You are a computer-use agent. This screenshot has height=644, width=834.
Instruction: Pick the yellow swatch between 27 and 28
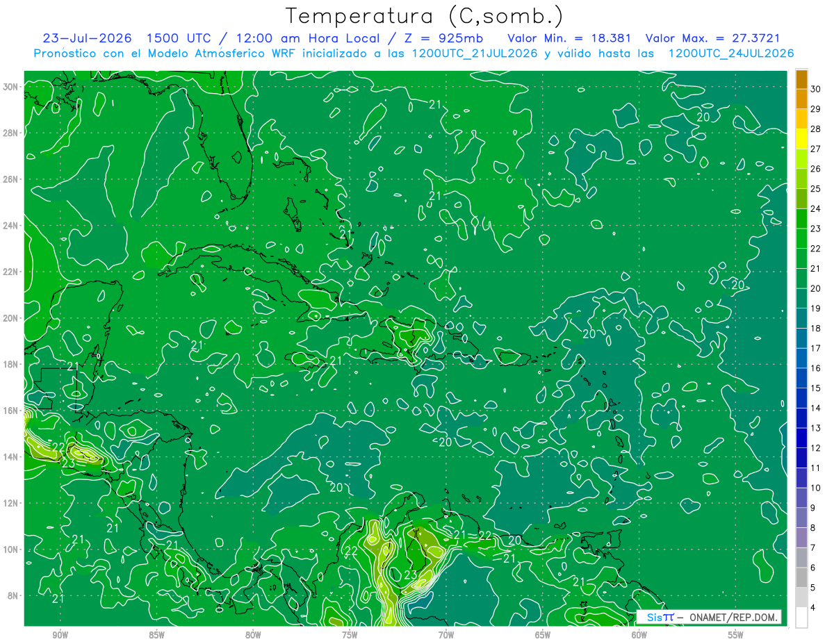coord(801,139)
